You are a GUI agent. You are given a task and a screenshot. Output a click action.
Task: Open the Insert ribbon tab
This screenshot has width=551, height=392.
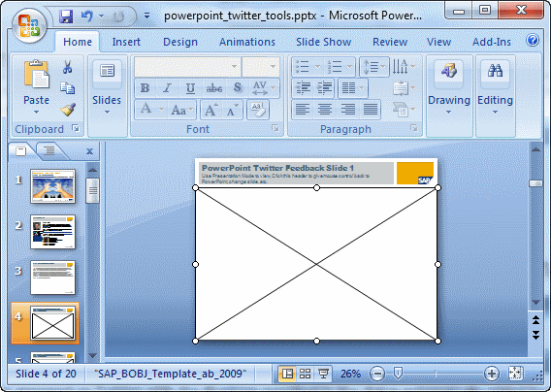pos(126,42)
